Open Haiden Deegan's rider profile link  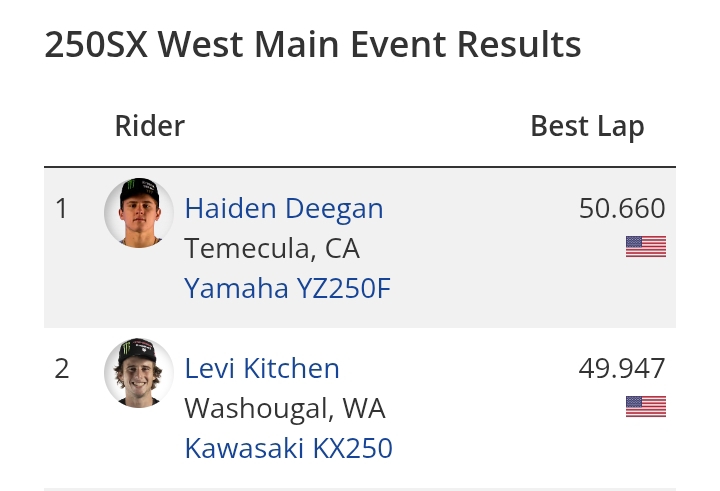click(x=284, y=208)
